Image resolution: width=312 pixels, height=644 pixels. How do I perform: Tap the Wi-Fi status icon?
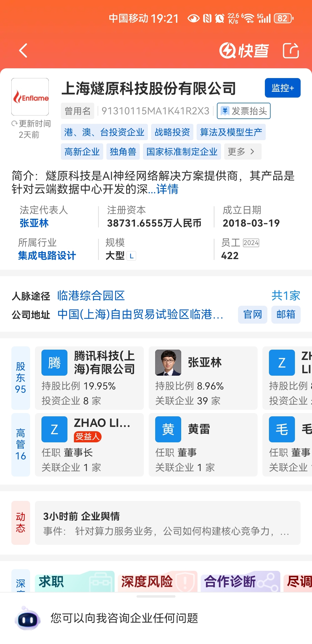[248, 18]
